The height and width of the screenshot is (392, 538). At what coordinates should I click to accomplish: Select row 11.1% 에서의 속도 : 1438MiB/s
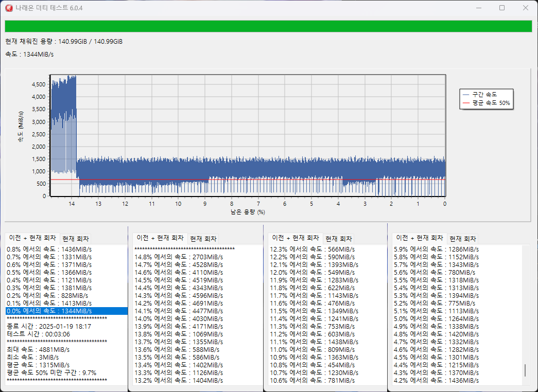[x=314, y=342]
